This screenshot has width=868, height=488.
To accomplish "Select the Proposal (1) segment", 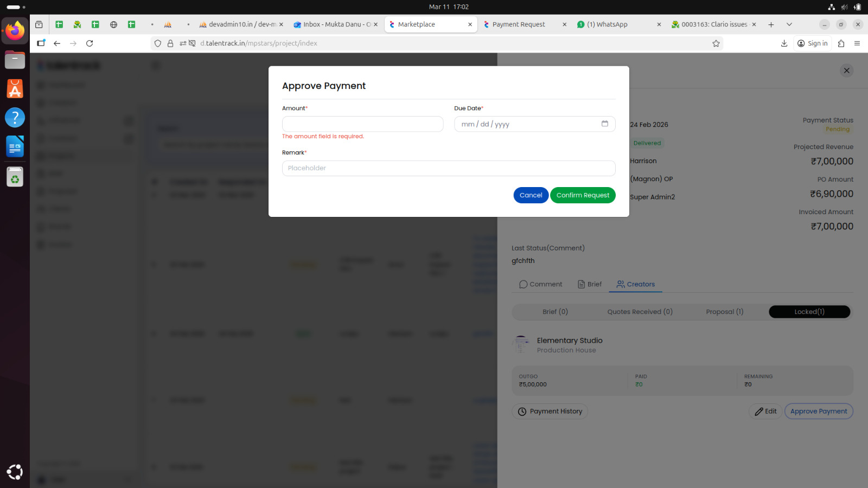I will coord(724,312).
